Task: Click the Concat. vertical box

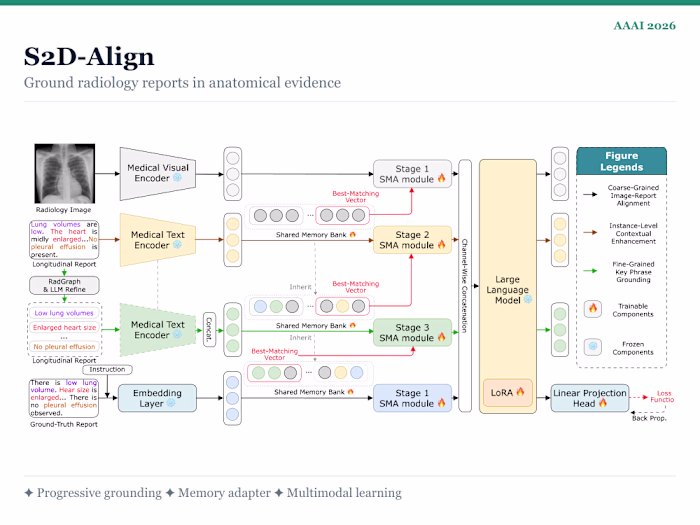Action: pos(209,329)
